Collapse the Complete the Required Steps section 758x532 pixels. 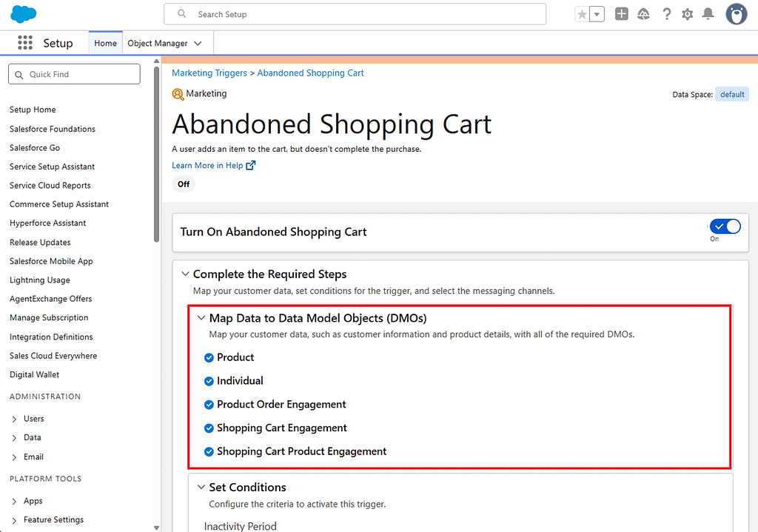pyautogui.click(x=185, y=274)
